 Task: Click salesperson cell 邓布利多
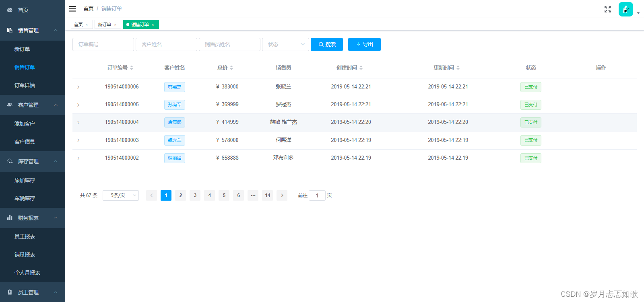tap(283, 158)
